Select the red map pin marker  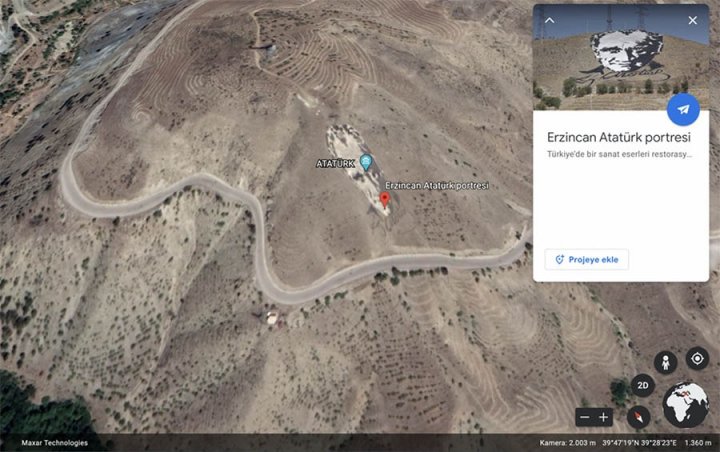pyautogui.click(x=385, y=199)
